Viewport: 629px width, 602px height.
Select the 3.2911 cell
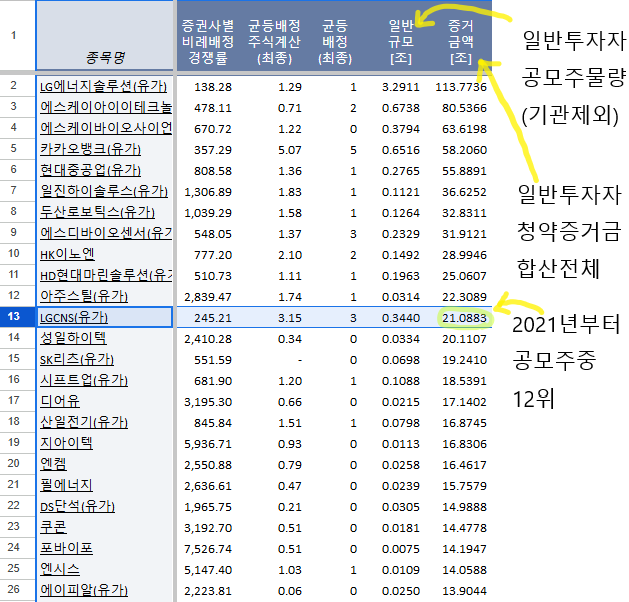pyautogui.click(x=400, y=87)
